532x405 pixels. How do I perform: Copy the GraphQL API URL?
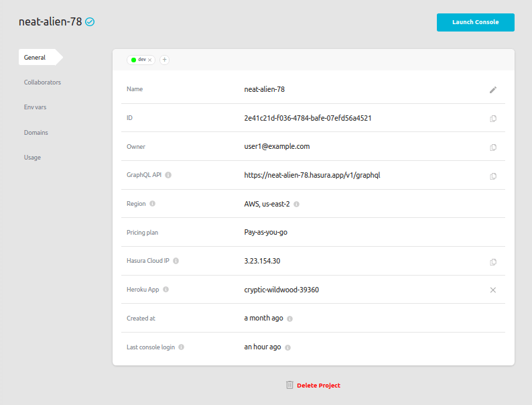pyautogui.click(x=493, y=176)
